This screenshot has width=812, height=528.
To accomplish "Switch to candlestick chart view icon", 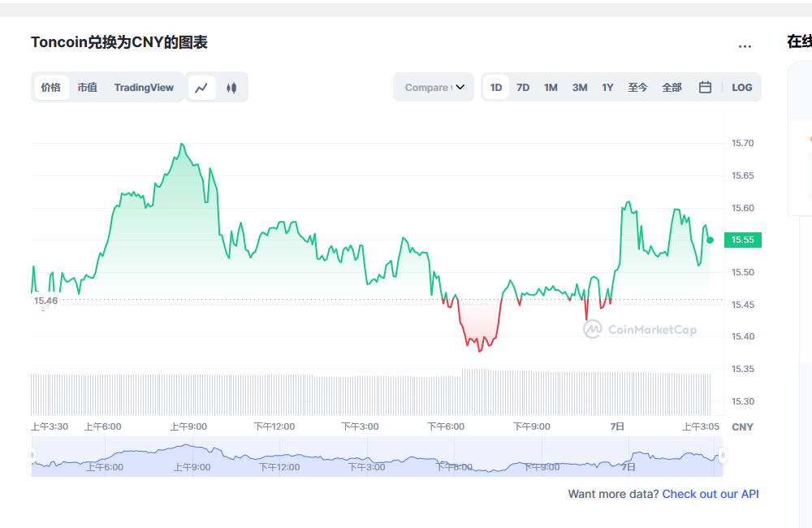I will [231, 88].
